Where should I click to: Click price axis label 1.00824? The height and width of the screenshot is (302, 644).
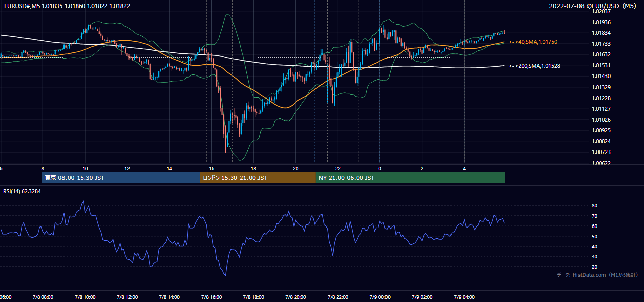tap(601, 141)
